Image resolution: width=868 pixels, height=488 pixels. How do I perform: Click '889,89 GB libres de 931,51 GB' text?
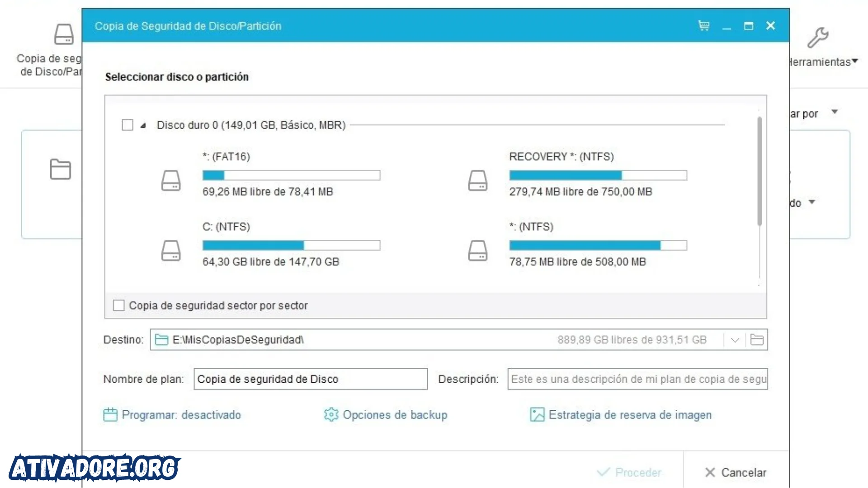coord(632,340)
